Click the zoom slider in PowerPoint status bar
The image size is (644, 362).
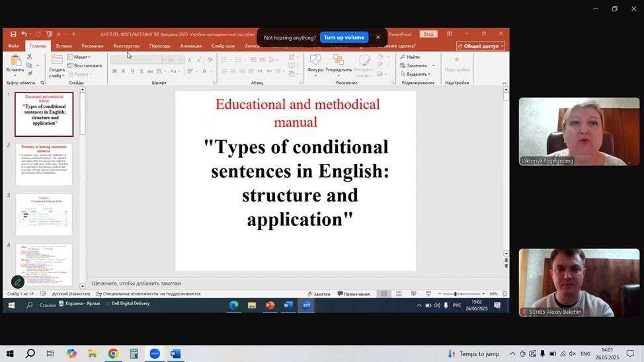coord(455,294)
